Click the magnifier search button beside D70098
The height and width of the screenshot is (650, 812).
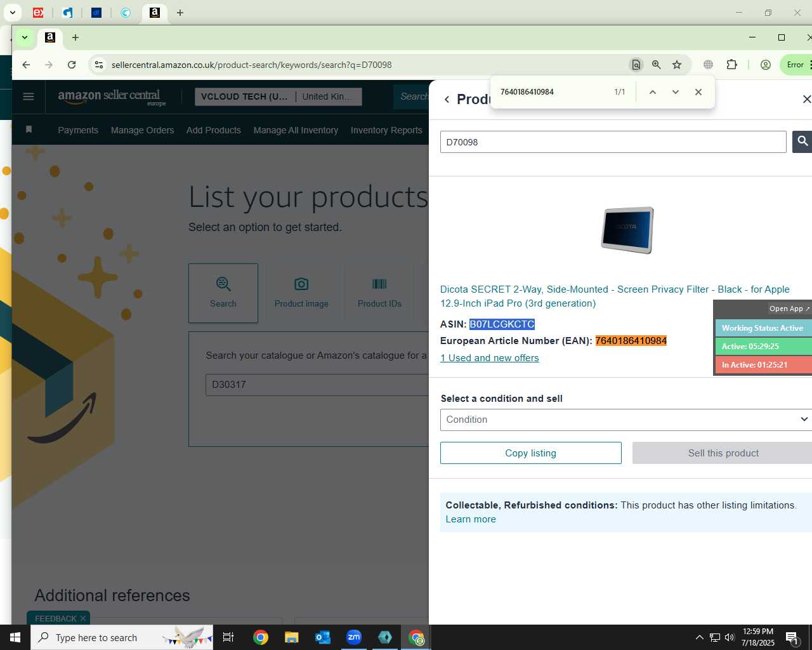click(x=802, y=142)
